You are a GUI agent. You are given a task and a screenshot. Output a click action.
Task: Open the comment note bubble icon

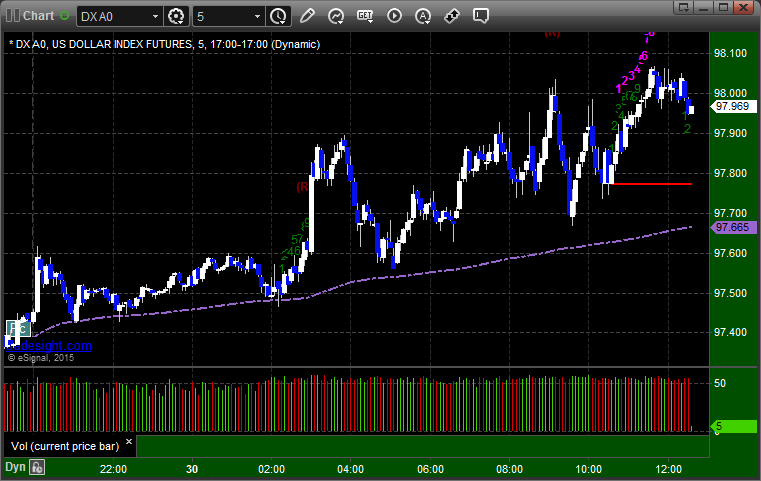[x=481, y=16]
